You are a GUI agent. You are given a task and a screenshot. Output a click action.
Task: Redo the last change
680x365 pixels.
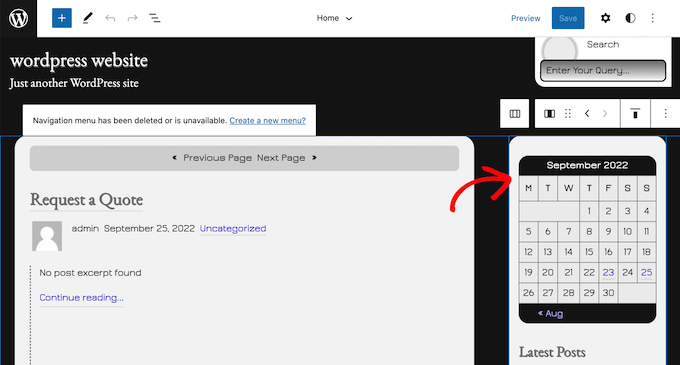[132, 18]
